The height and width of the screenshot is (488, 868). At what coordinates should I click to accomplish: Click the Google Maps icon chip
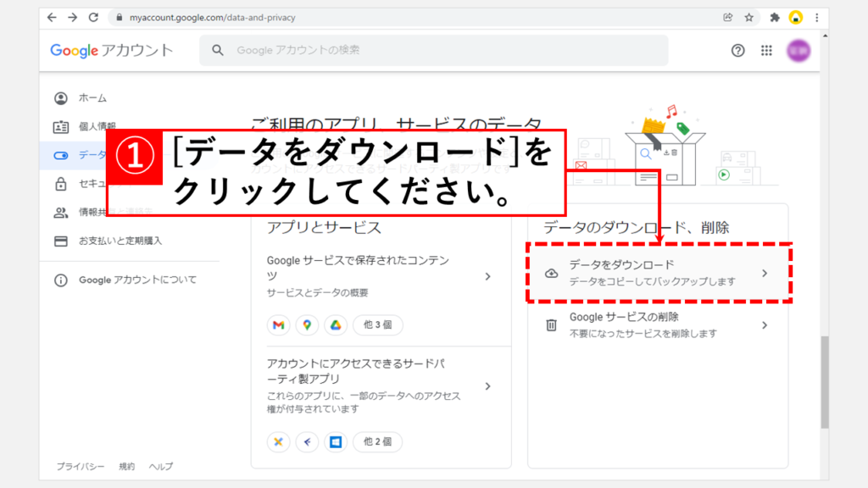coord(307,325)
